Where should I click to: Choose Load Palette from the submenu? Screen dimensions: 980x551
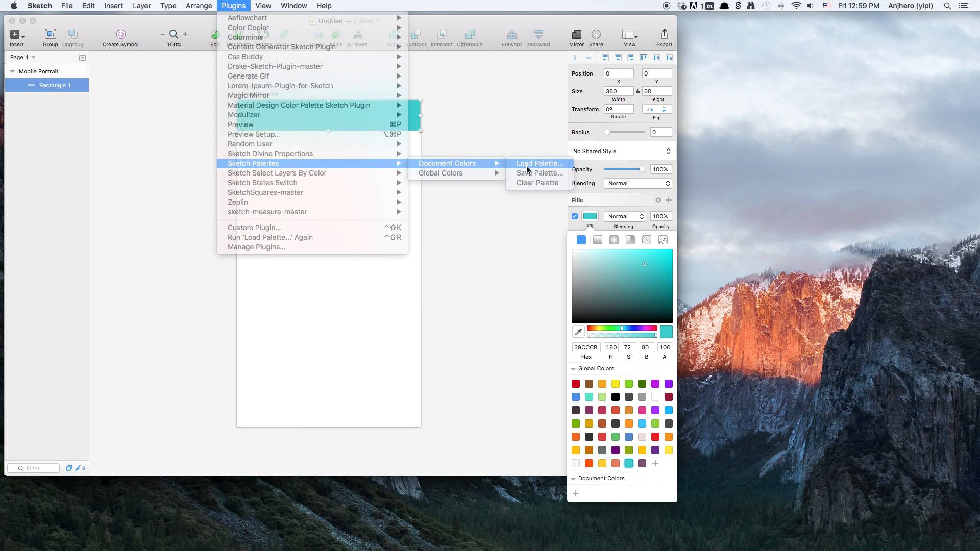point(539,163)
